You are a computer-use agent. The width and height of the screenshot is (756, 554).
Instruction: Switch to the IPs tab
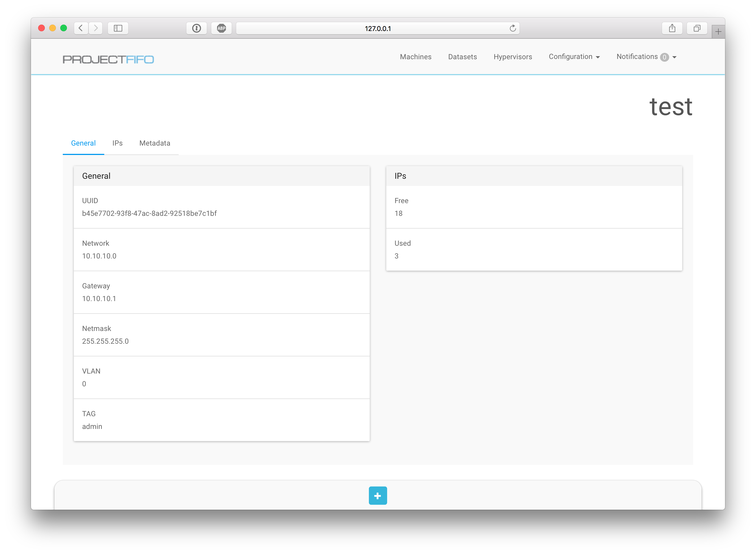[x=117, y=143]
